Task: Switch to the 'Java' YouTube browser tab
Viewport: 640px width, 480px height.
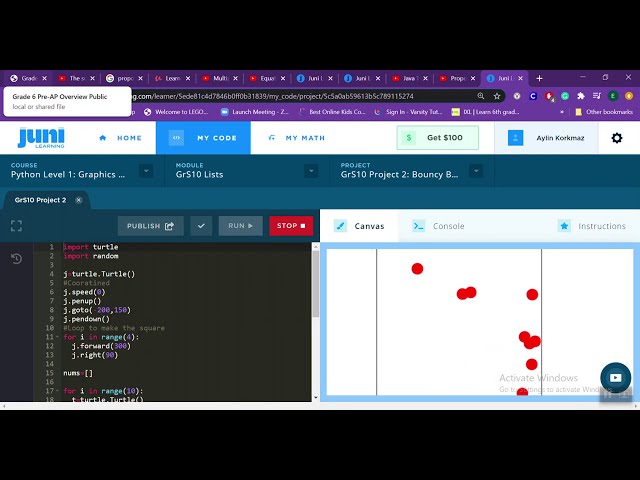Action: coord(409,78)
